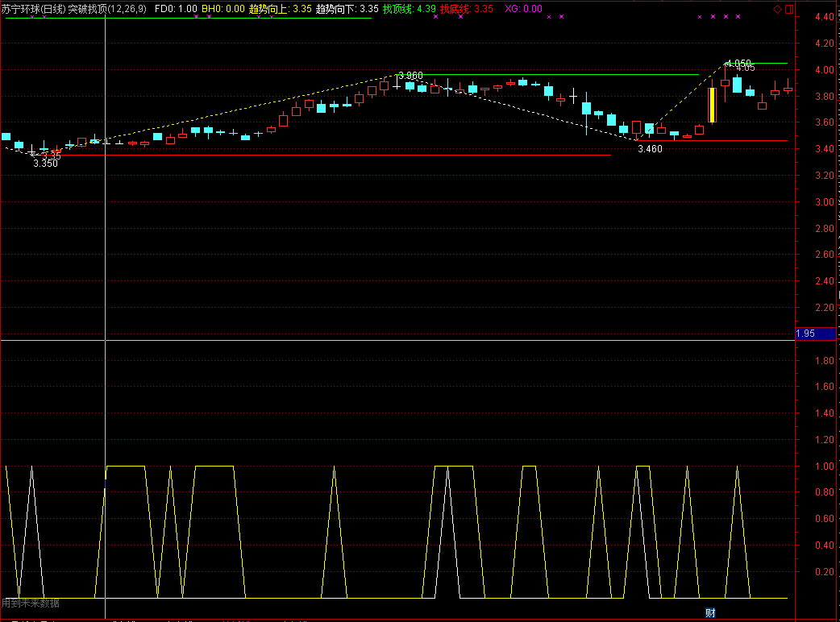Click the blue 财 marker near chart bottom
840x622 pixels.
coord(710,613)
